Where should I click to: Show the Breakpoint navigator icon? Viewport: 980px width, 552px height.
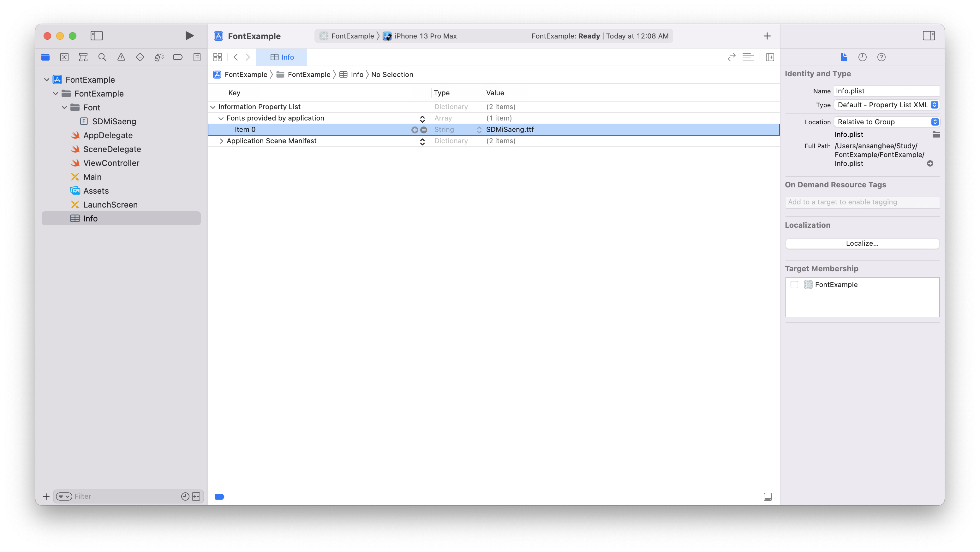coord(178,57)
